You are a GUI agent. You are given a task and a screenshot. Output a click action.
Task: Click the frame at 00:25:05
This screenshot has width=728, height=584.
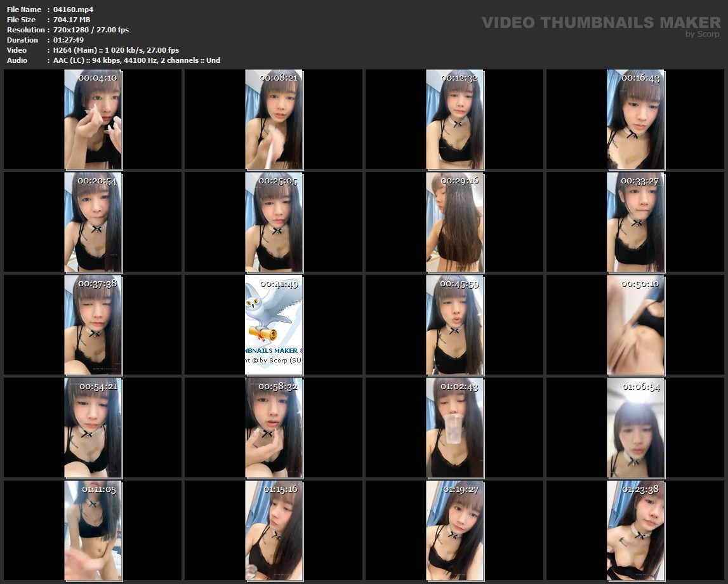pos(274,222)
